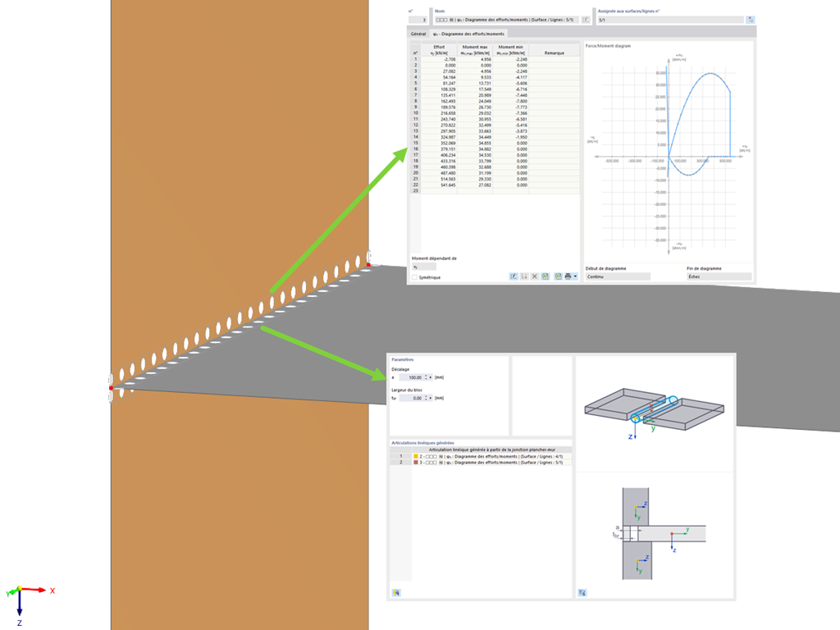Select the edit diagram pencil icon

513,276
